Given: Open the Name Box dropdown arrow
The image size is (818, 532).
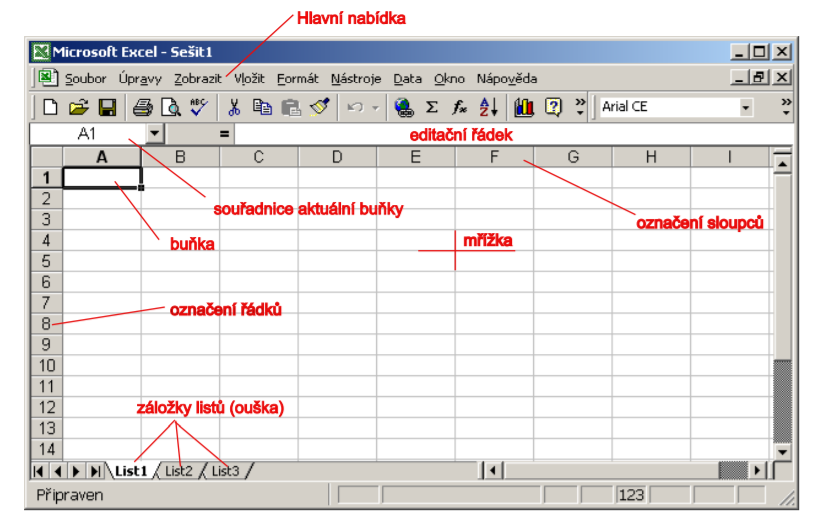Looking at the screenshot, I should coord(154,134).
